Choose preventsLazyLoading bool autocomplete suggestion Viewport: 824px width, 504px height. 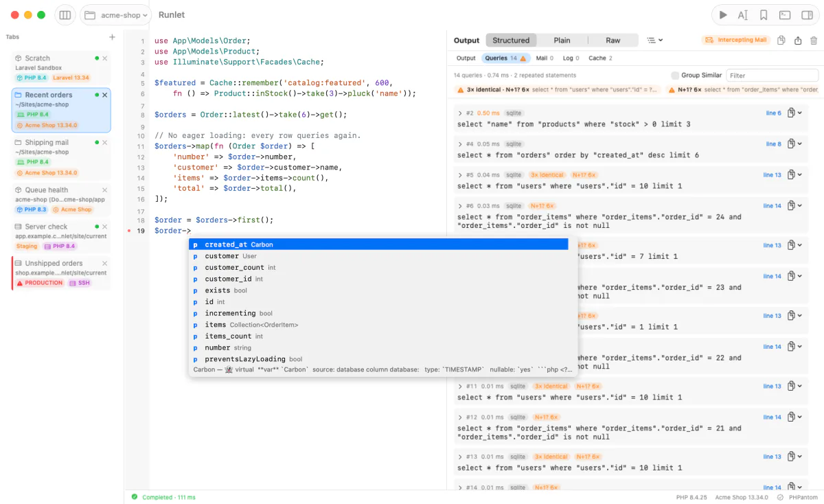click(378, 359)
